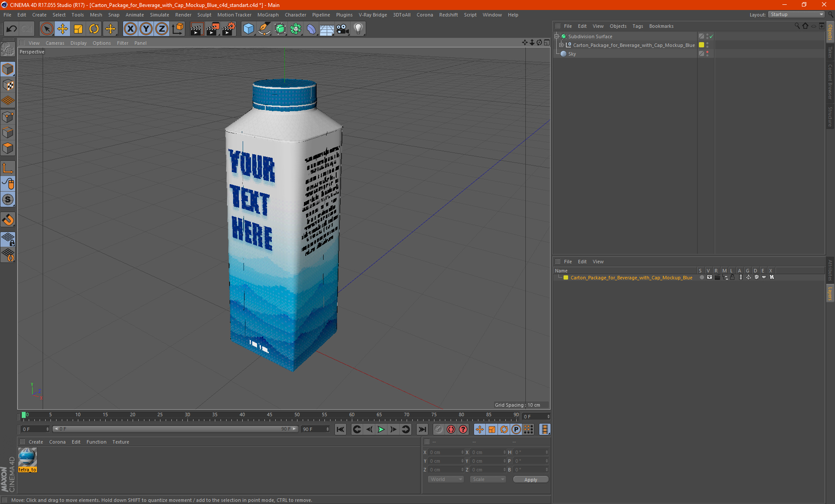
Task: Open the Cameras viewport menu
Action: pyautogui.click(x=55, y=43)
